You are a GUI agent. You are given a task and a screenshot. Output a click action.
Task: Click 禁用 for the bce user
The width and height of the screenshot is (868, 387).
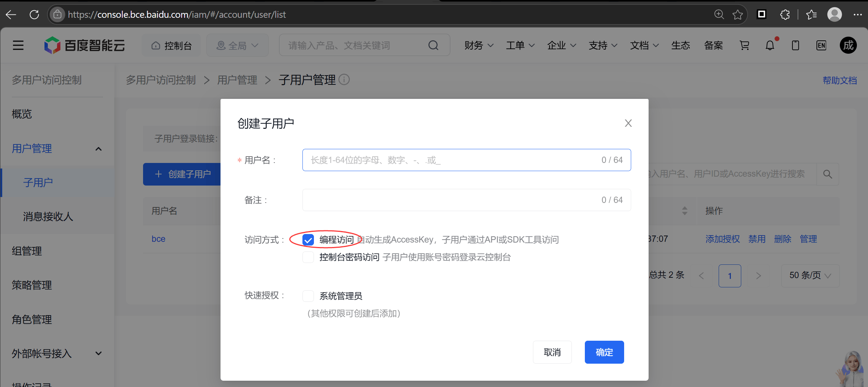coord(757,239)
